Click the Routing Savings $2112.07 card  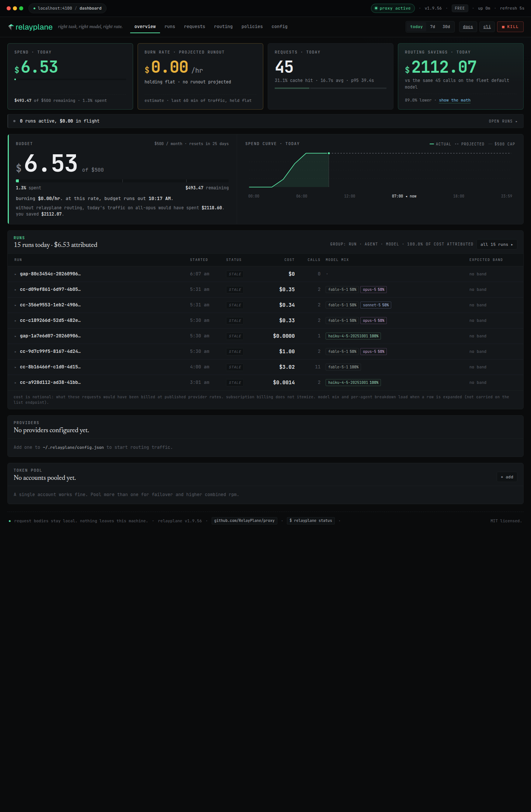point(461,76)
